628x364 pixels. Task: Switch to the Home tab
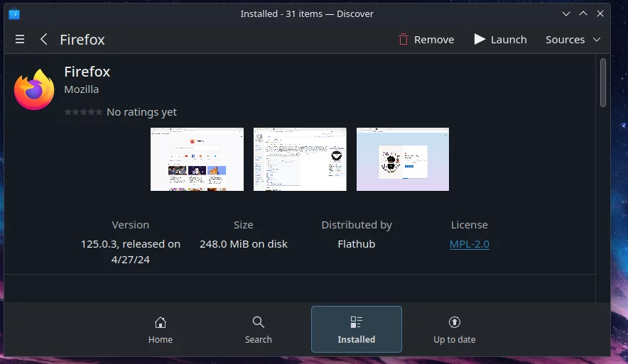coord(161,329)
